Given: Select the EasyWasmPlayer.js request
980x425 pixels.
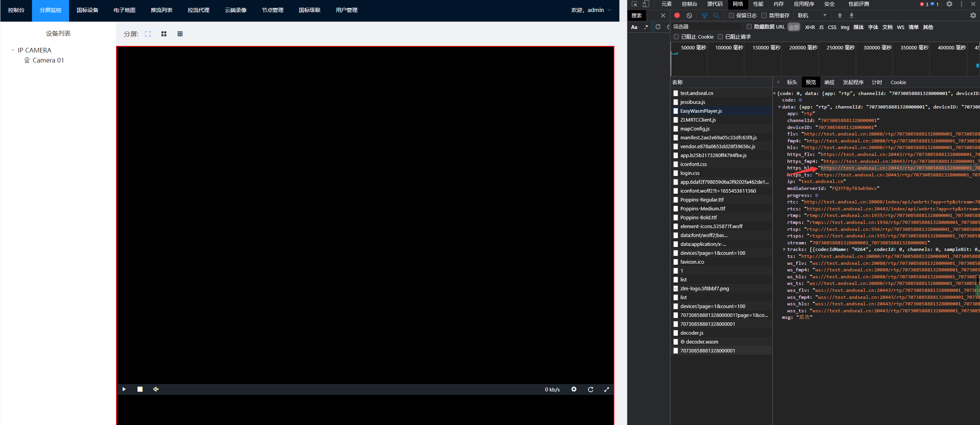Looking at the screenshot, I should click(x=701, y=111).
